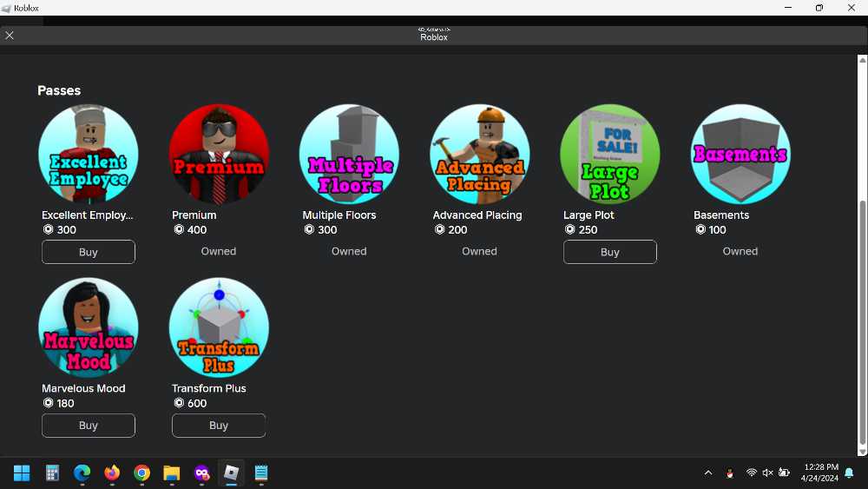Screen dimensions: 868x489
Task: Click the Basements pass title
Action: tap(721, 215)
